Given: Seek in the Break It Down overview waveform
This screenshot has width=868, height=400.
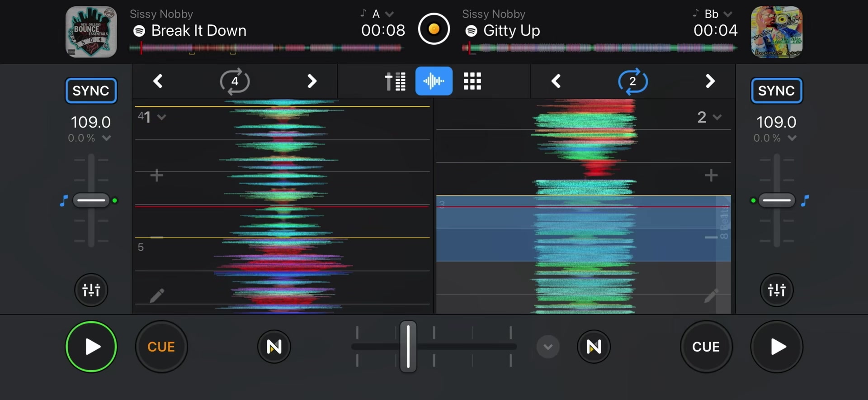Looking at the screenshot, I should coord(266,48).
